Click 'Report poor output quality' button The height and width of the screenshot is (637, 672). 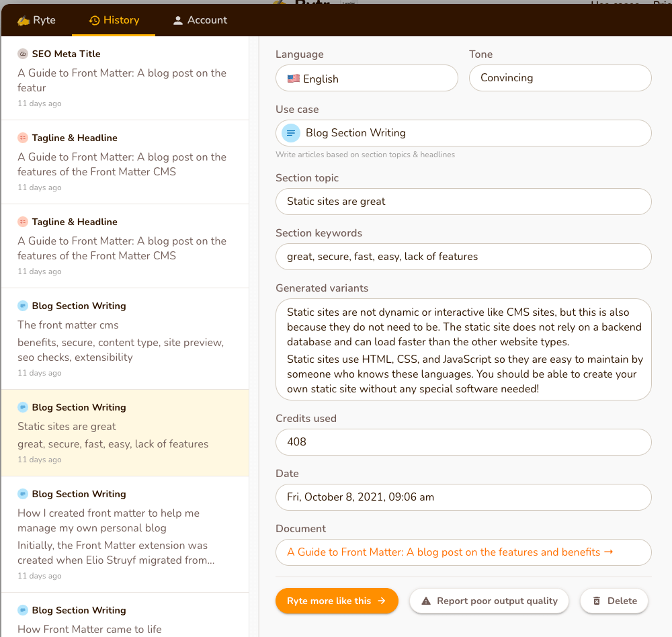[x=489, y=601]
